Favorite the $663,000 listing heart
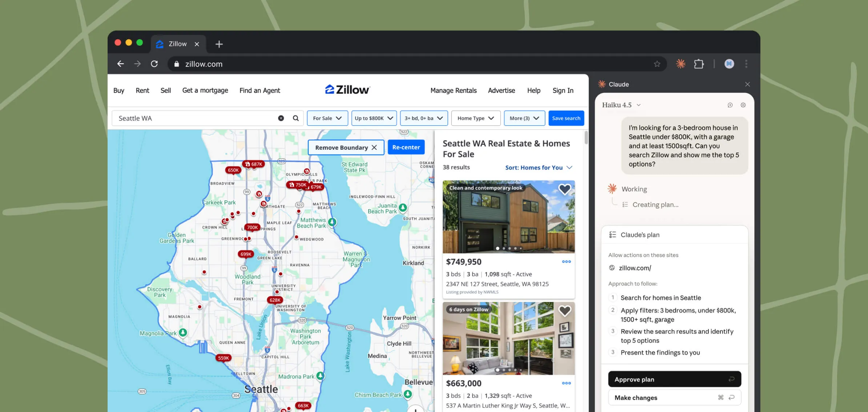 pyautogui.click(x=564, y=311)
